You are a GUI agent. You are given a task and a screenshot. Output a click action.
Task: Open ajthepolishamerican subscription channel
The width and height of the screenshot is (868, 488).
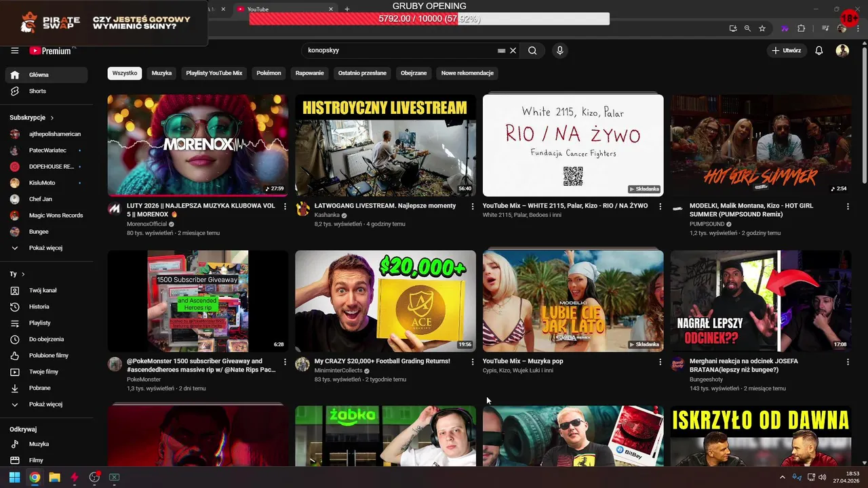click(46, 134)
